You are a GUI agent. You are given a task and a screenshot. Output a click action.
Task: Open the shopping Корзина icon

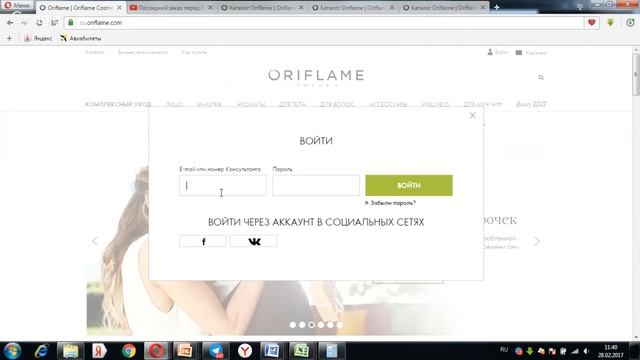[x=531, y=53]
